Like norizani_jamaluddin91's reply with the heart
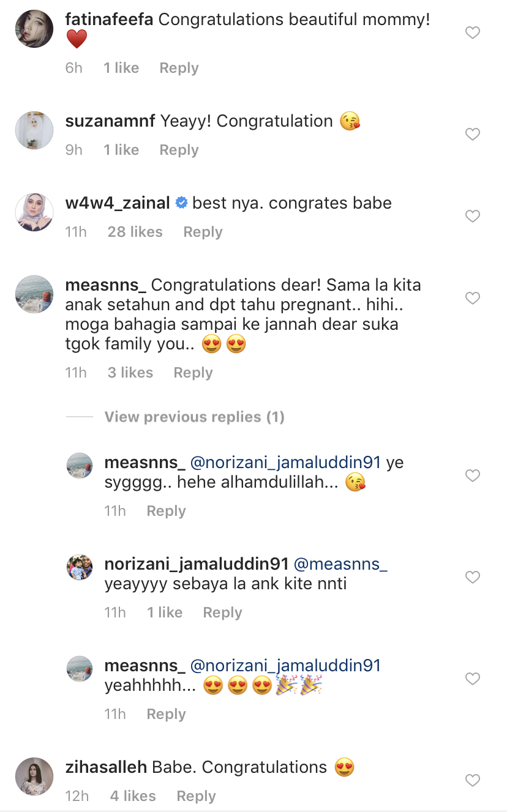 coord(472,577)
